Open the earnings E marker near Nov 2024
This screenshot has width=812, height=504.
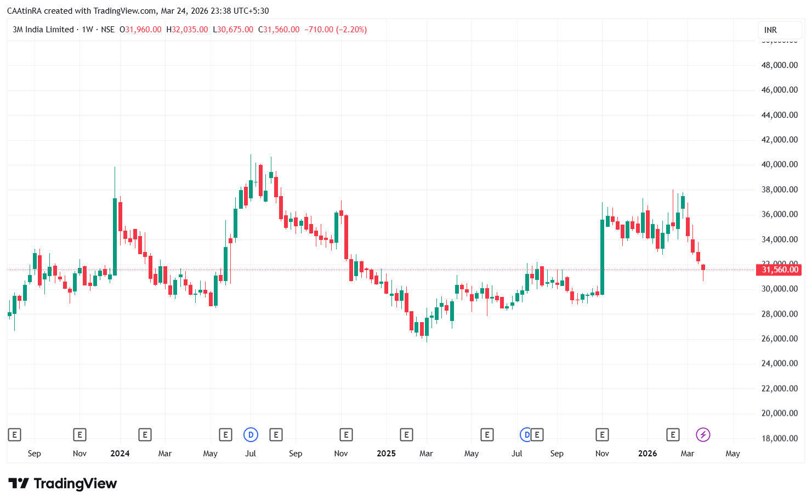346,435
